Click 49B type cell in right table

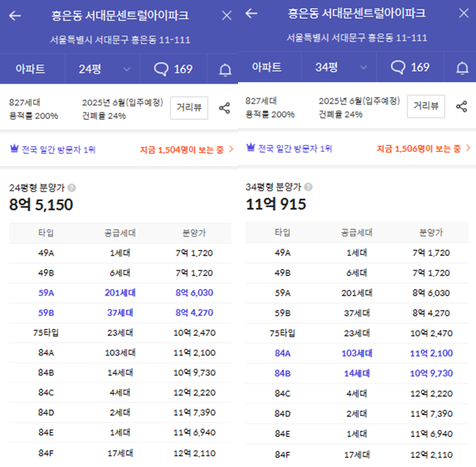(x=283, y=273)
